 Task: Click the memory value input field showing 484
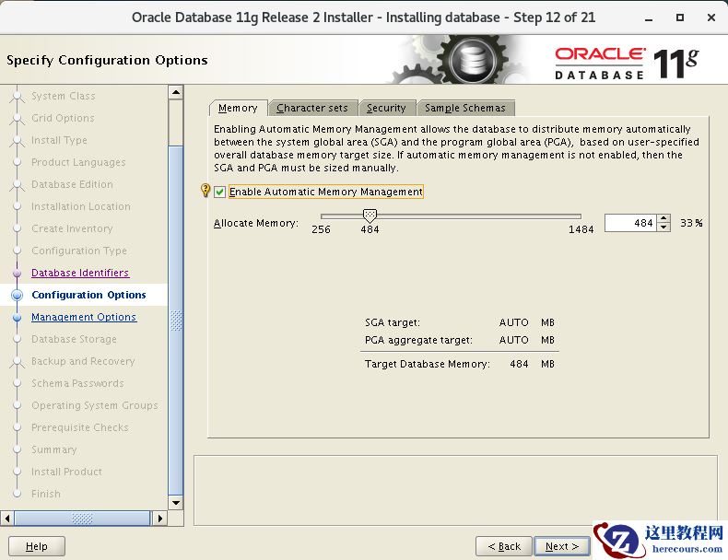point(630,223)
